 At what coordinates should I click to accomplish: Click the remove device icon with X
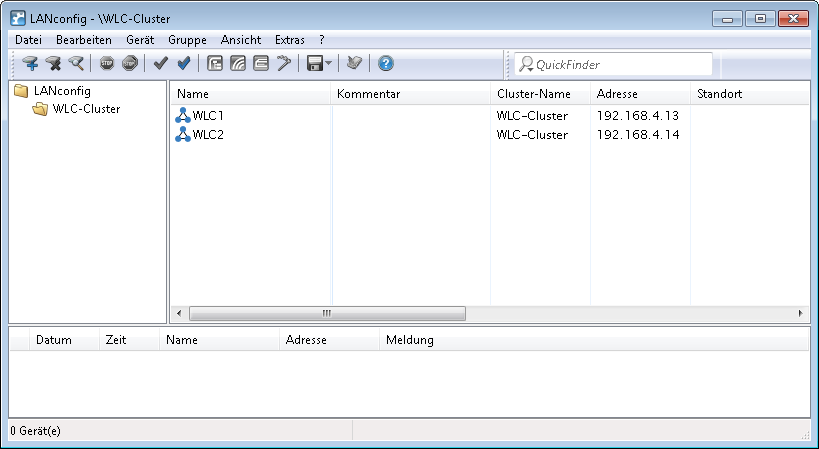point(53,64)
